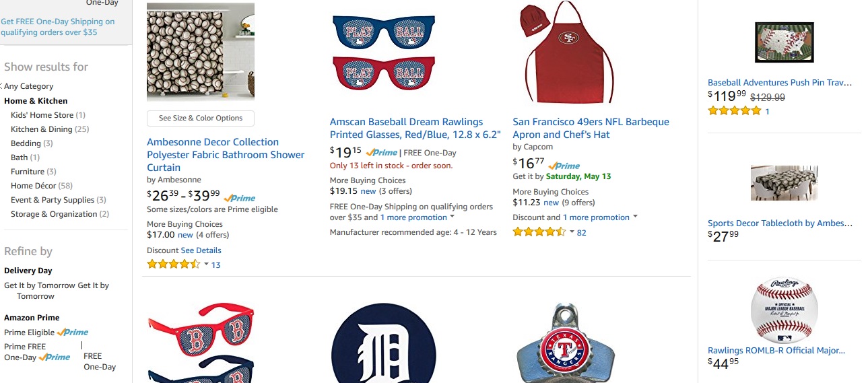Click the Prime badge beside the $16.77 price
Screen dimensions: 868x383
pos(564,166)
